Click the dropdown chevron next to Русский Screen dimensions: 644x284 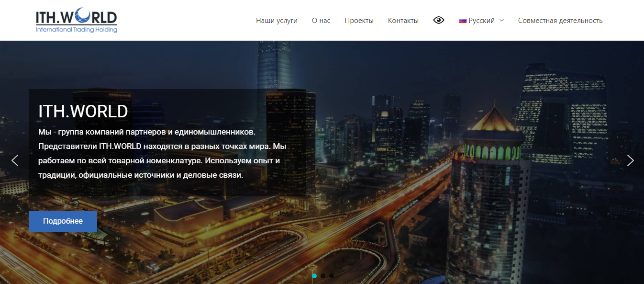(x=501, y=21)
